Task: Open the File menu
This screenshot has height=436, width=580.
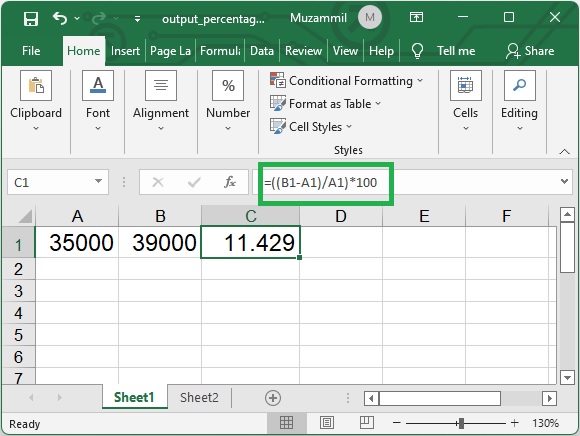Action: coord(31,51)
